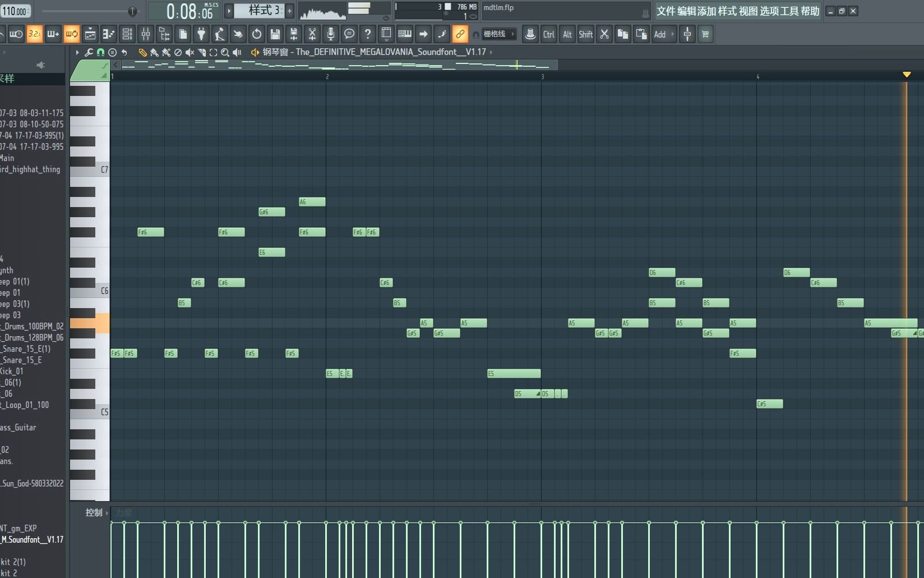
Task: Open the 选项 menu
Action: click(769, 11)
